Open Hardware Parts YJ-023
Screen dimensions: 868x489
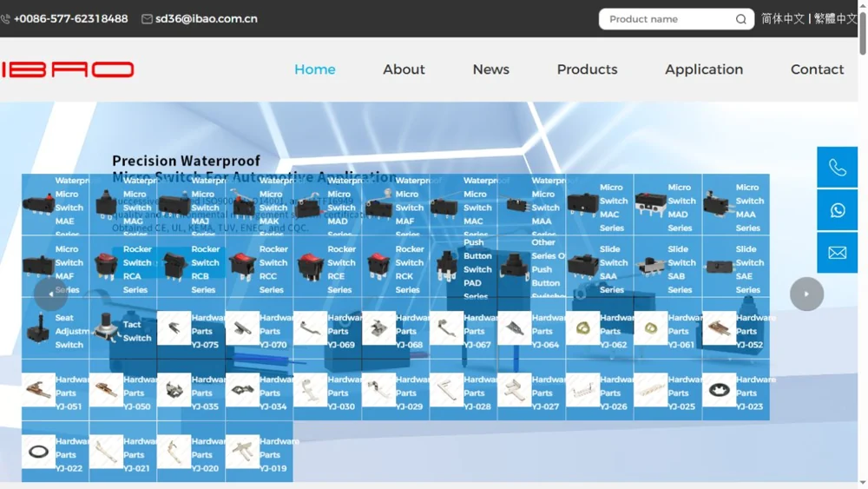tap(736, 390)
